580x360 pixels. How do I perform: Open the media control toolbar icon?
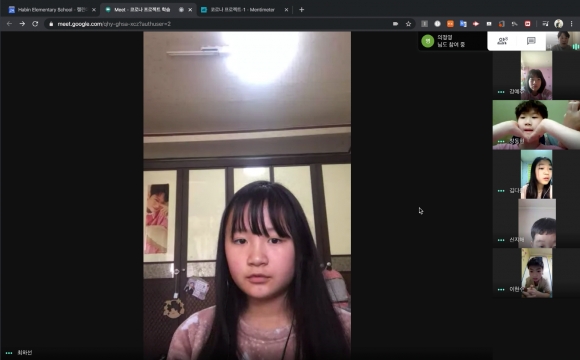(545, 24)
